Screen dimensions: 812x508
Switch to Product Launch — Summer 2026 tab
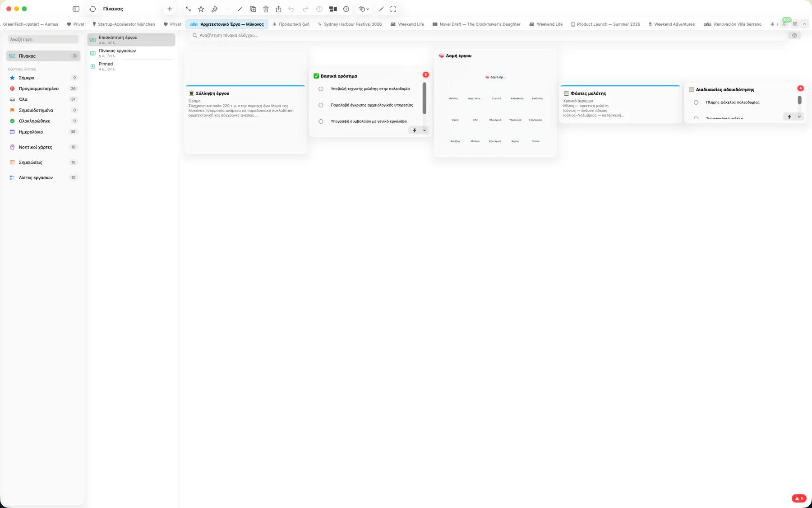click(605, 24)
